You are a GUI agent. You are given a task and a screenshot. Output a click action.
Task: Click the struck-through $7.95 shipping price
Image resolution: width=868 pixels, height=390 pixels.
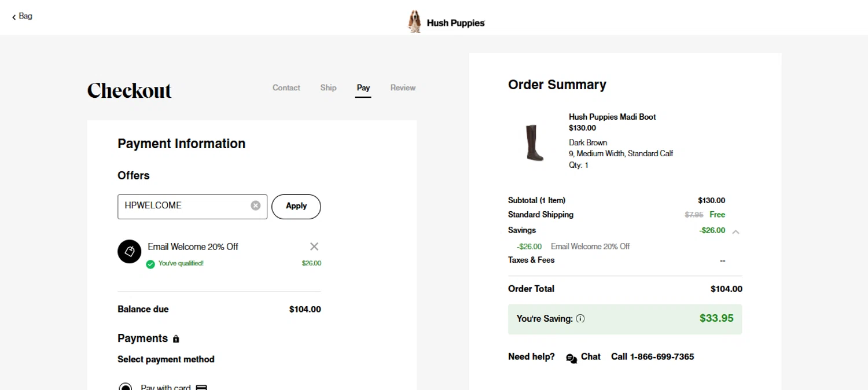(x=694, y=215)
